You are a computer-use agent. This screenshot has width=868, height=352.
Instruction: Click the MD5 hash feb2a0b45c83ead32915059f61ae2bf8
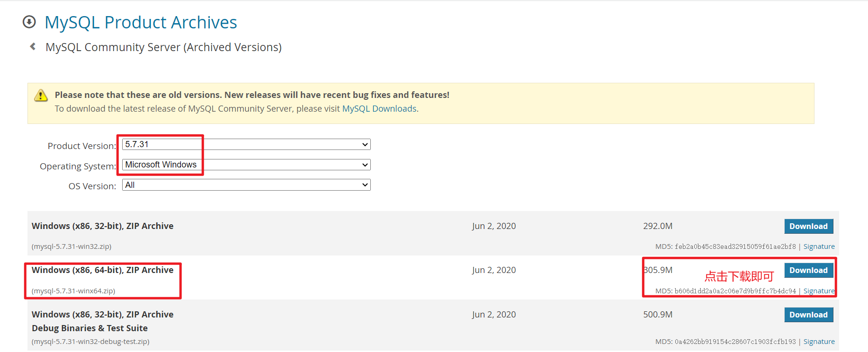735,246
